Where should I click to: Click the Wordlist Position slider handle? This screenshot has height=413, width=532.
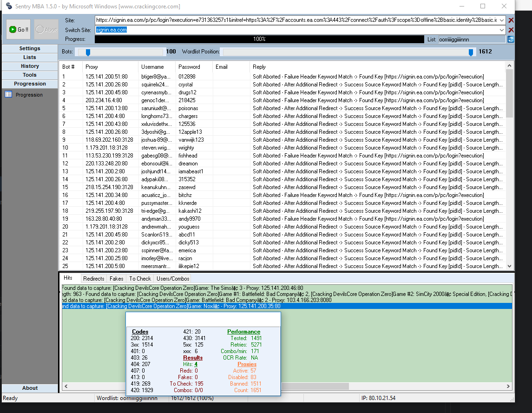coord(471,52)
